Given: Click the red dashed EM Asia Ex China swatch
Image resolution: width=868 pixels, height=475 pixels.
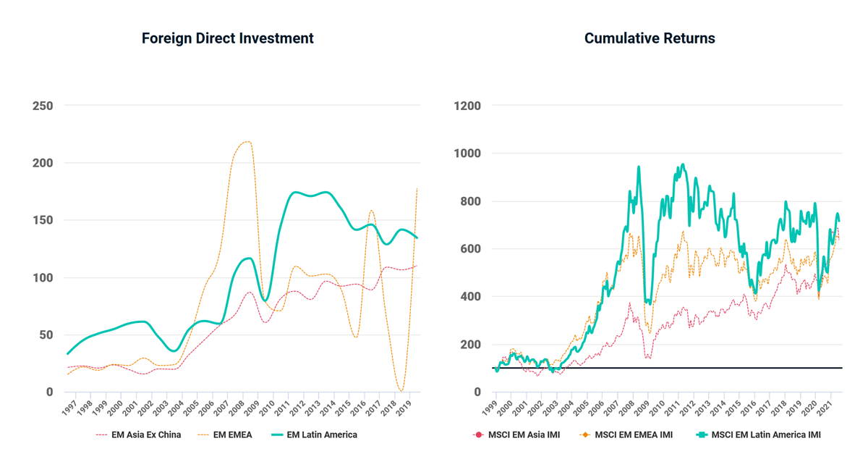Looking at the screenshot, I should [101, 435].
